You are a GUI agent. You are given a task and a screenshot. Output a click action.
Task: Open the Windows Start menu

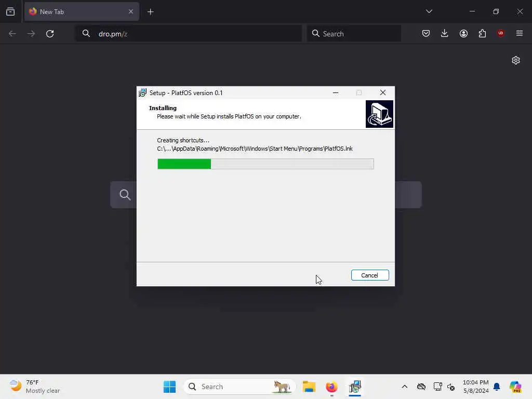(x=170, y=387)
